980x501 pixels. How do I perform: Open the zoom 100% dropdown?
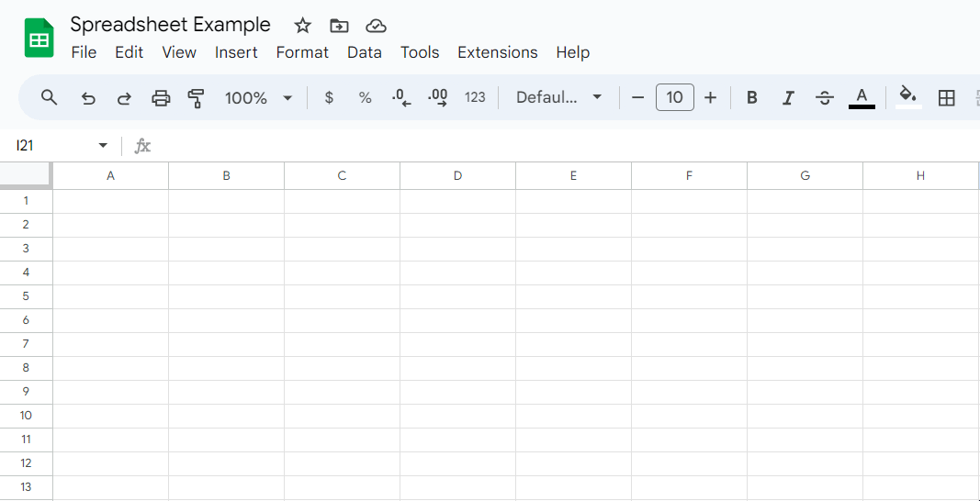click(259, 98)
